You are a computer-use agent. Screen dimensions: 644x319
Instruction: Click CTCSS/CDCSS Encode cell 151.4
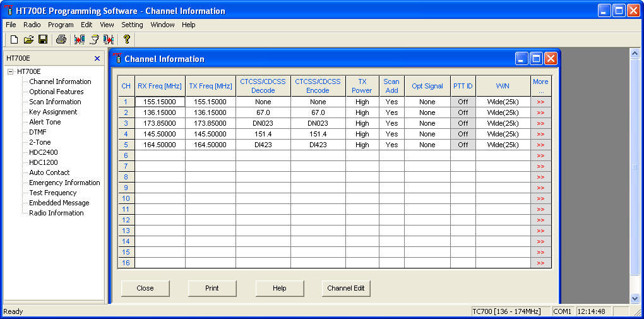point(318,134)
